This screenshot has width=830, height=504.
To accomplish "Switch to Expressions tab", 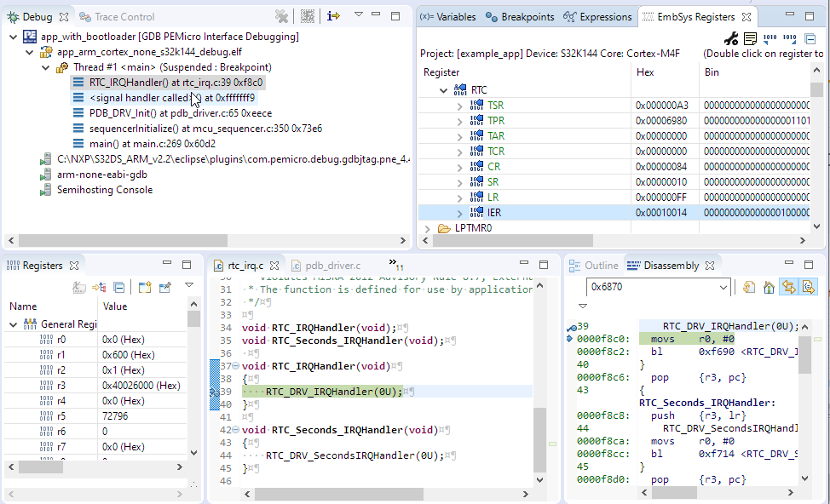I will (597, 17).
